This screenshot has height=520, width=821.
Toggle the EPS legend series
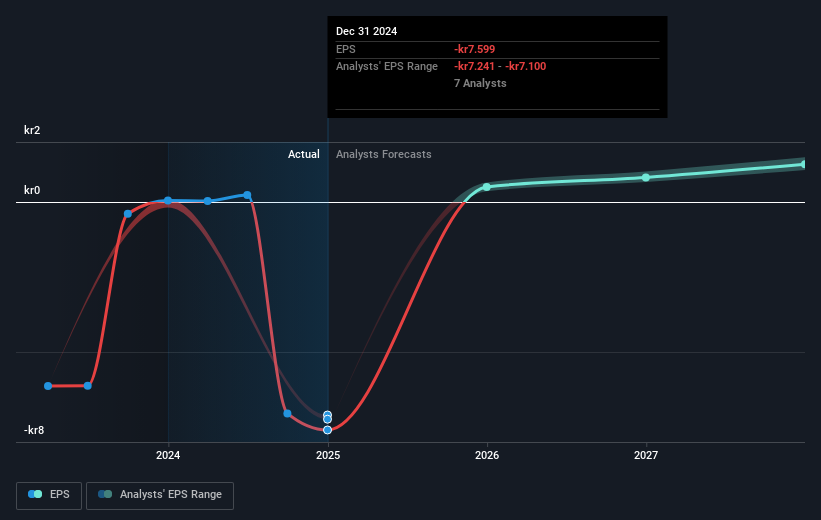pyautogui.click(x=49, y=495)
